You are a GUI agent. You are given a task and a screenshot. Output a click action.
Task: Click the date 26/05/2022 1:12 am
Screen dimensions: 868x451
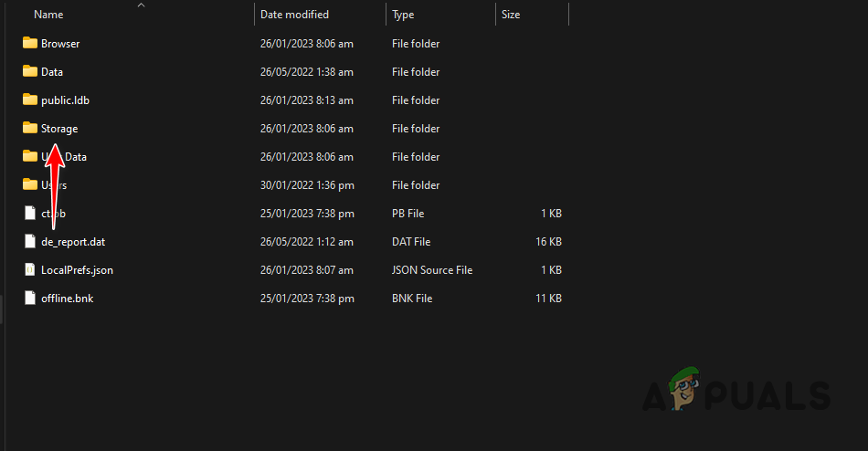(x=307, y=242)
